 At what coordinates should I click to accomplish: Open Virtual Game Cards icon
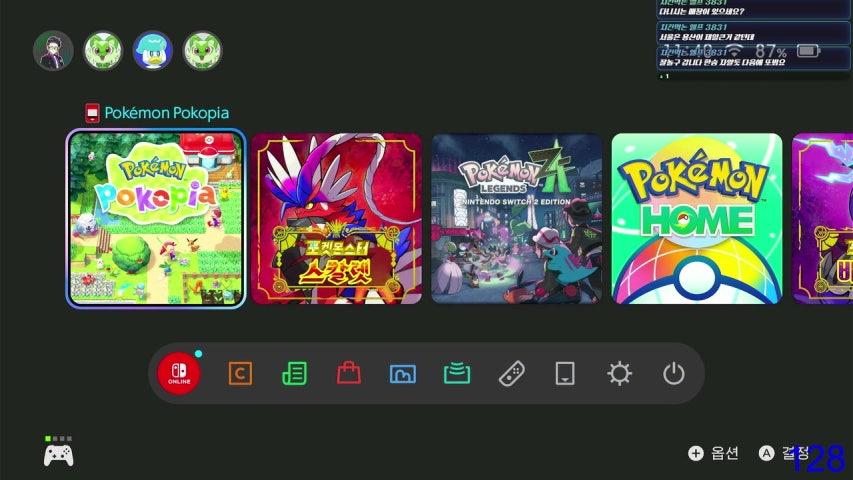pyautogui.click(x=565, y=373)
